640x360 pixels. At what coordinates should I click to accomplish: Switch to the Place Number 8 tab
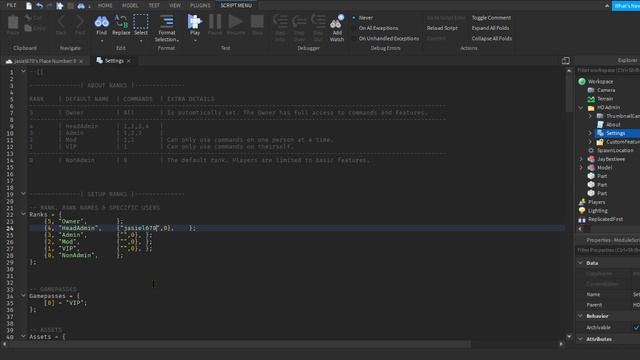45,61
